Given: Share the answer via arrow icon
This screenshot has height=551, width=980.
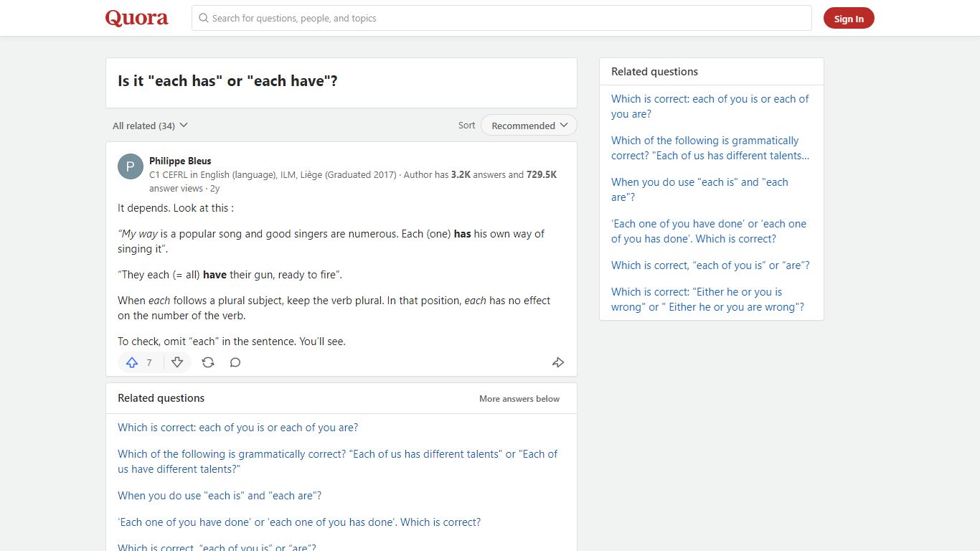Looking at the screenshot, I should tap(558, 362).
